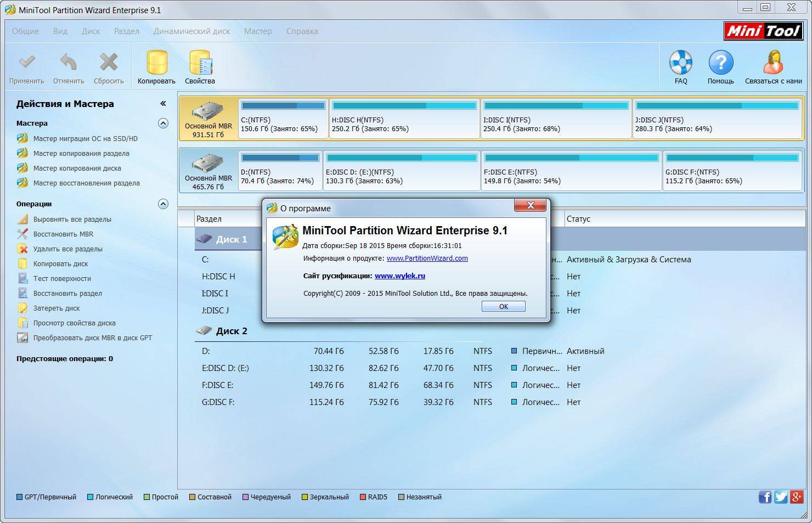Click the Копировать disk toolbar icon

point(156,64)
